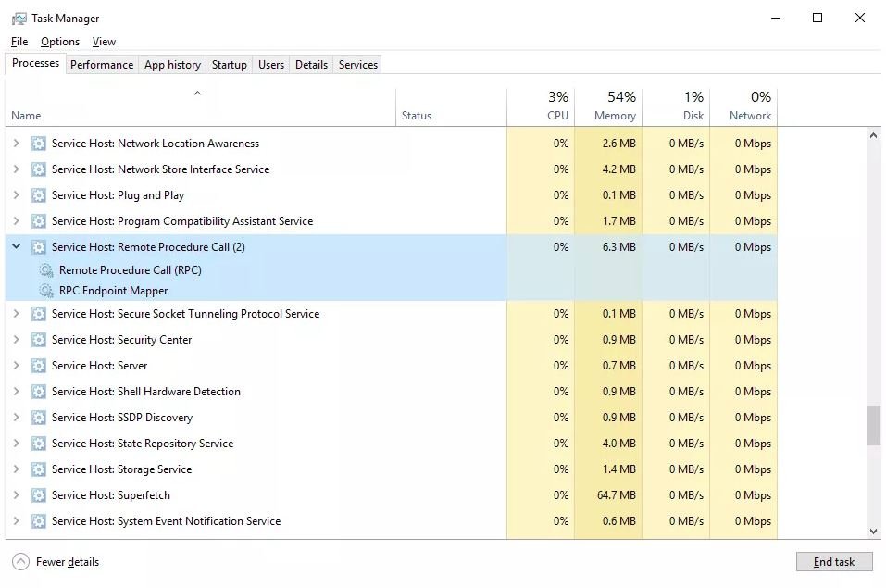The image size is (886, 588).
Task: Expand Service Host: State Repository Service
Action: [x=16, y=444]
